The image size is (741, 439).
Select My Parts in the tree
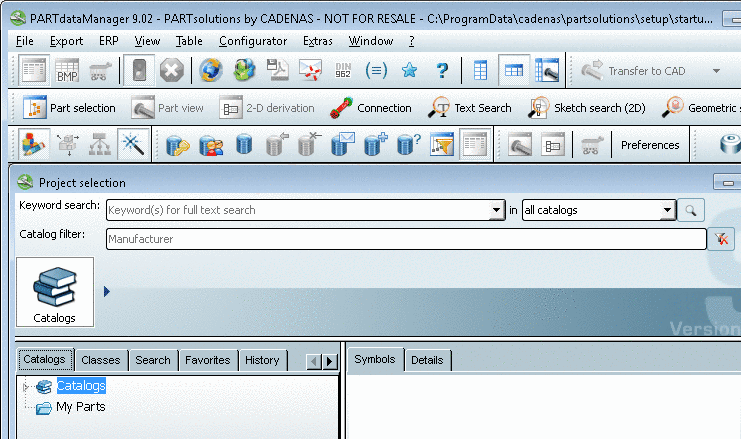click(80, 407)
